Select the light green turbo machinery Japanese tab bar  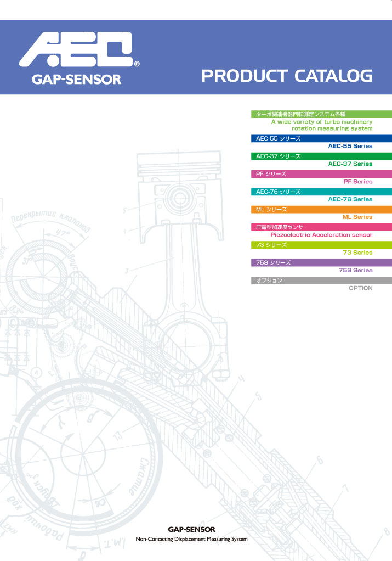click(321, 114)
